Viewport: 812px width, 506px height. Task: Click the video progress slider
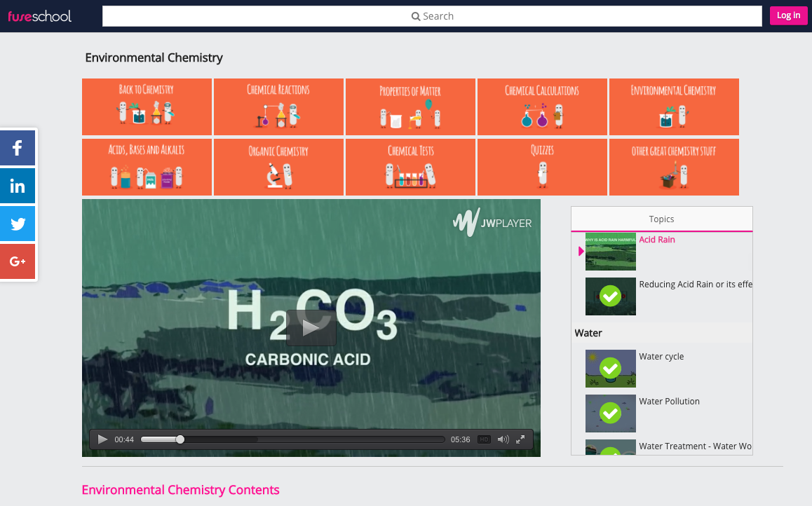click(292, 439)
